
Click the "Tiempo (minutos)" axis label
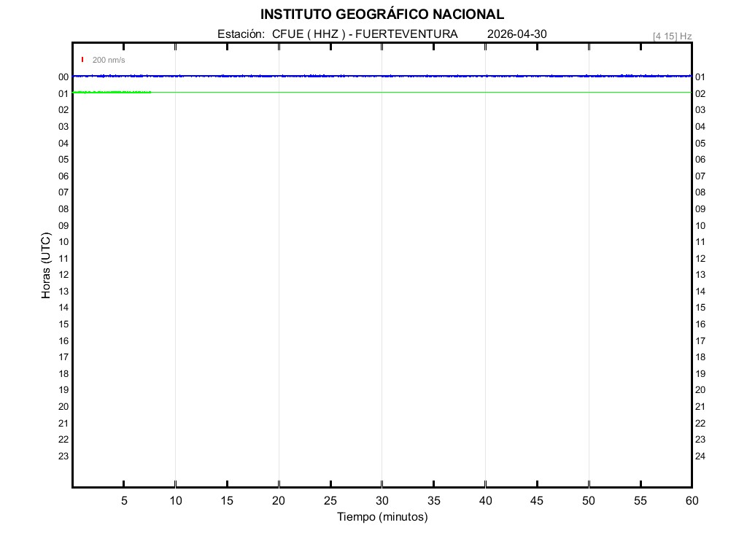tap(382, 517)
